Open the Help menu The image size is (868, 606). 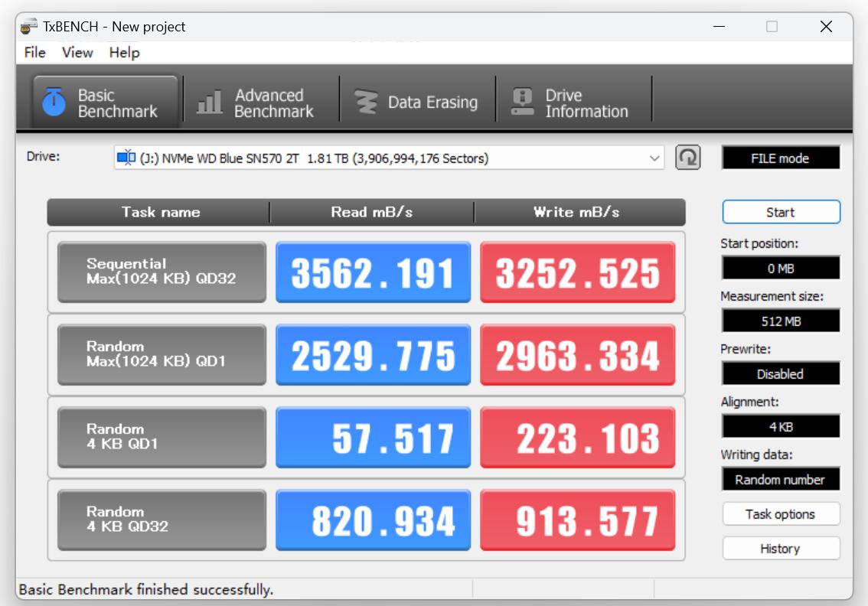point(124,53)
